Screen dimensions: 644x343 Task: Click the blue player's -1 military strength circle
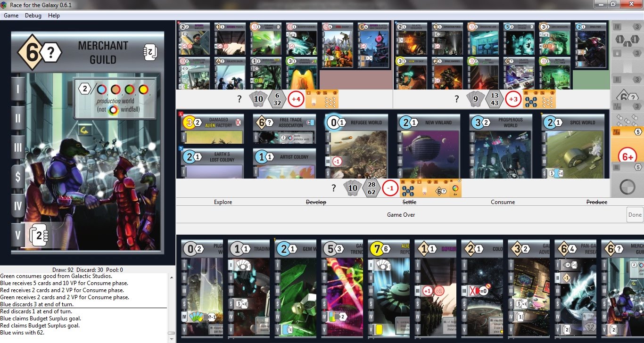point(390,188)
